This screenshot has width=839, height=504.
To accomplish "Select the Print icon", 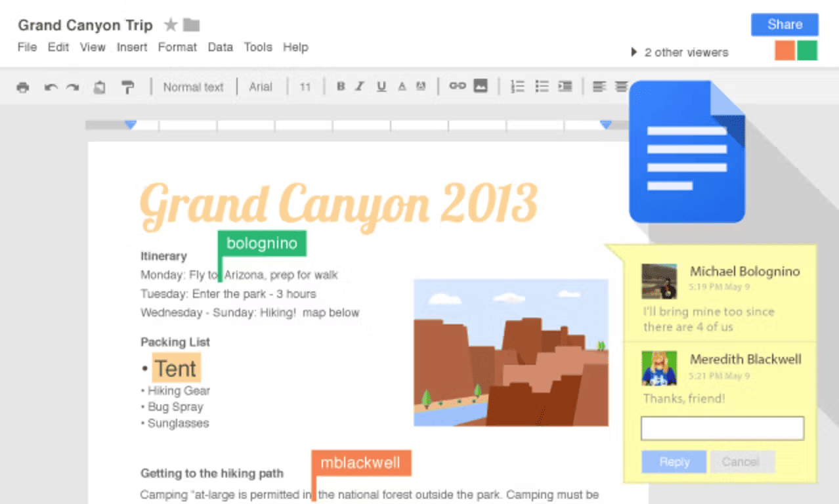I will (x=22, y=86).
